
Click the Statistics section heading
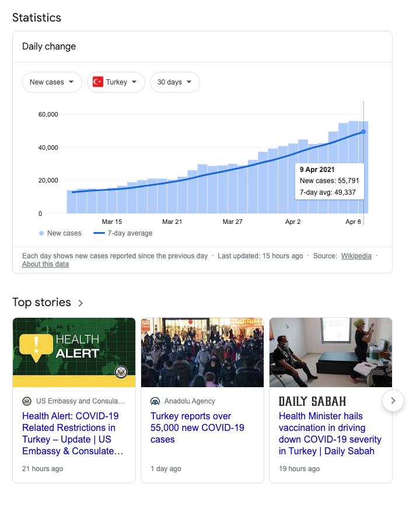[37, 17]
